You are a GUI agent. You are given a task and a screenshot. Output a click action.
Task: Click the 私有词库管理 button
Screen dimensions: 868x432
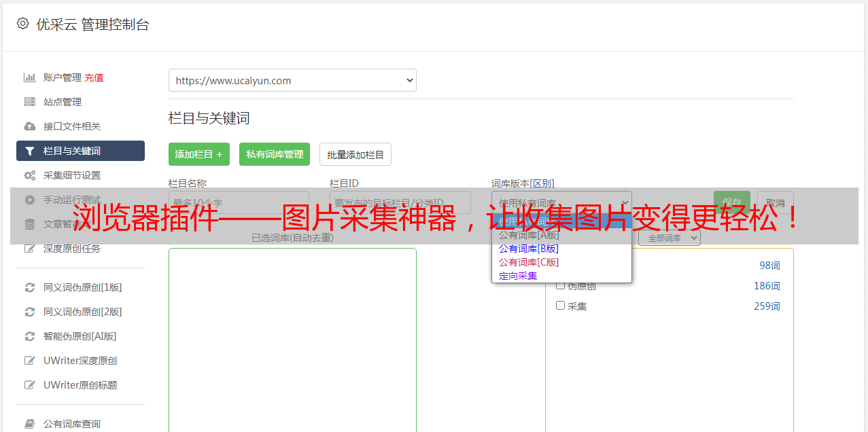click(x=275, y=154)
